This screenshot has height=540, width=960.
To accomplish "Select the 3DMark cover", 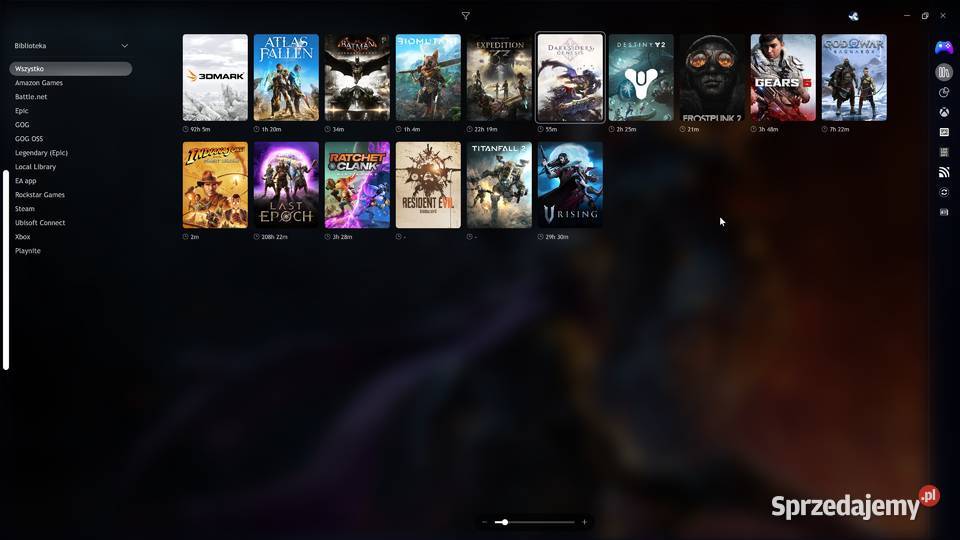I will point(215,77).
